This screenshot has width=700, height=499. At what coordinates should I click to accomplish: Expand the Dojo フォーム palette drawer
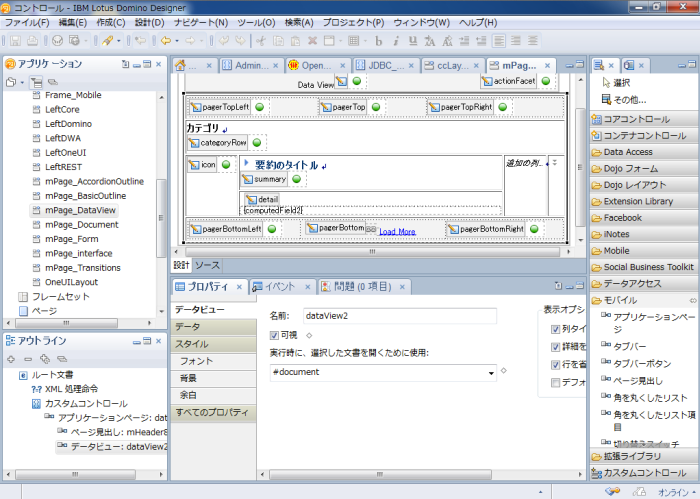643,169
